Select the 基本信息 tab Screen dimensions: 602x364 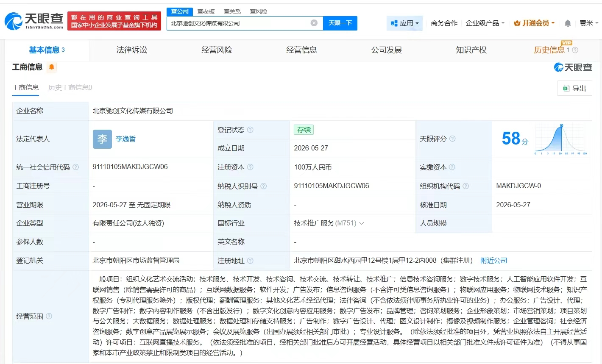coord(47,50)
